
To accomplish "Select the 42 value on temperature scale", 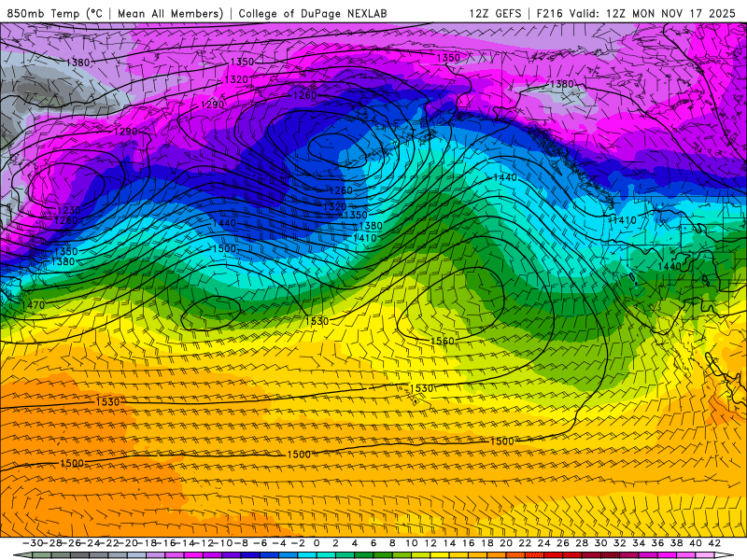I will tap(714, 543).
